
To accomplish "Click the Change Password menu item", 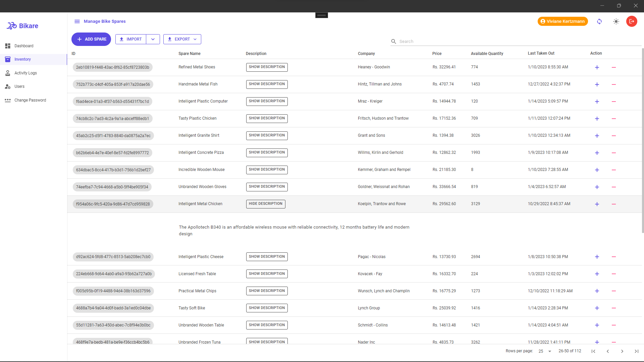I will tap(30, 100).
